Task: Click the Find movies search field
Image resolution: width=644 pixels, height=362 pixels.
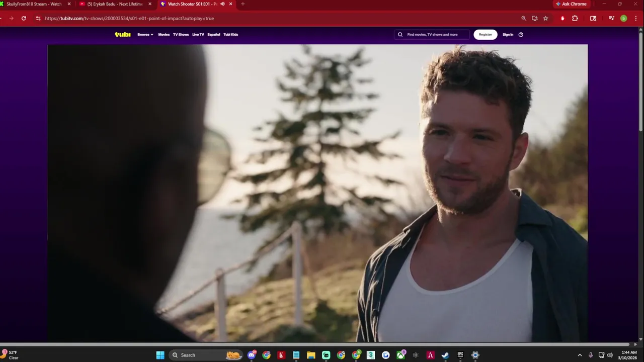Action: point(432,35)
